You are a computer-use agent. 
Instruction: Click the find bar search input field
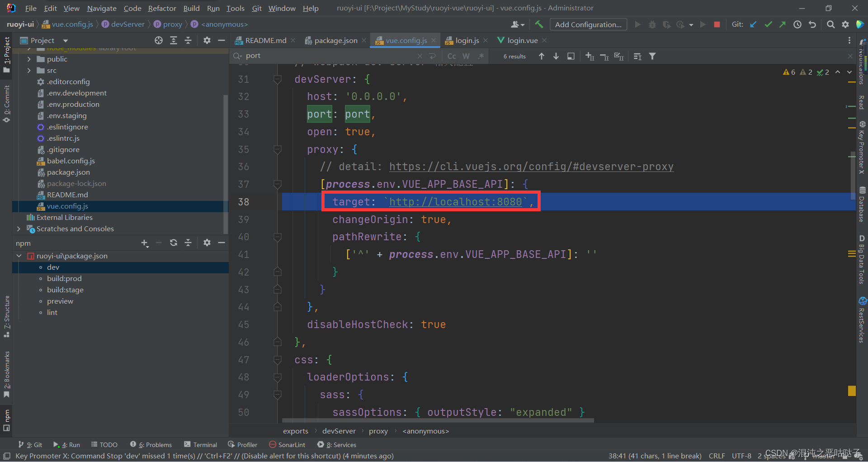click(330, 56)
